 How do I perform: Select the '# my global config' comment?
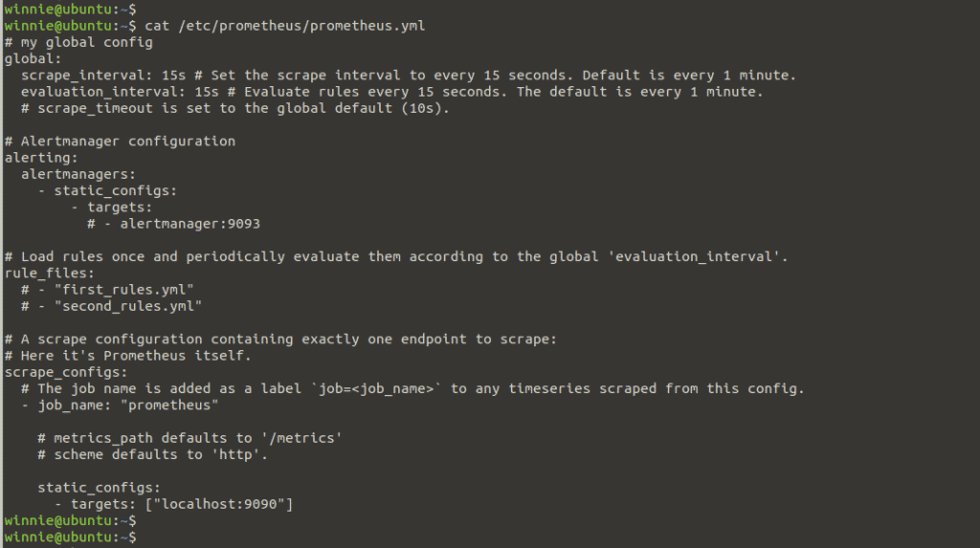click(x=78, y=42)
